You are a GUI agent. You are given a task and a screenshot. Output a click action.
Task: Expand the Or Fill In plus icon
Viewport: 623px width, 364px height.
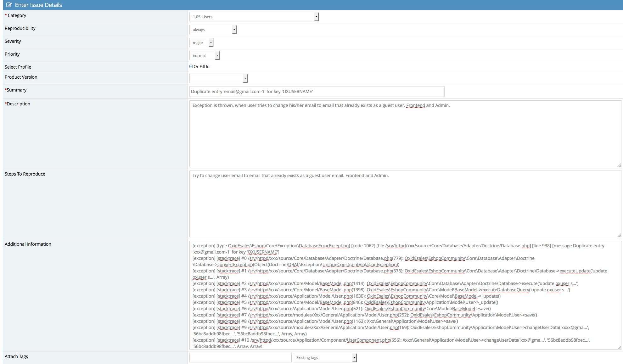191,66
